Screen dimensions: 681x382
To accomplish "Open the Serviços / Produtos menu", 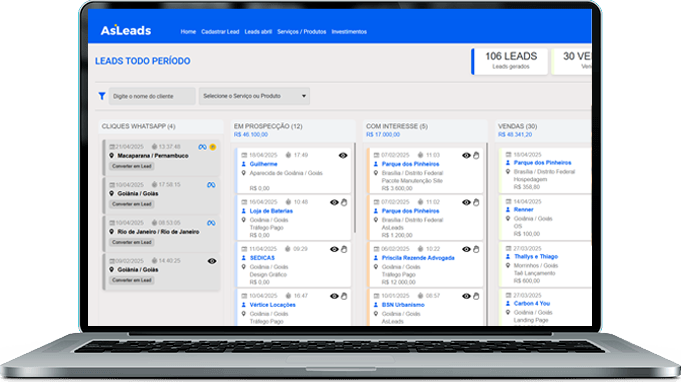I will [x=301, y=32].
